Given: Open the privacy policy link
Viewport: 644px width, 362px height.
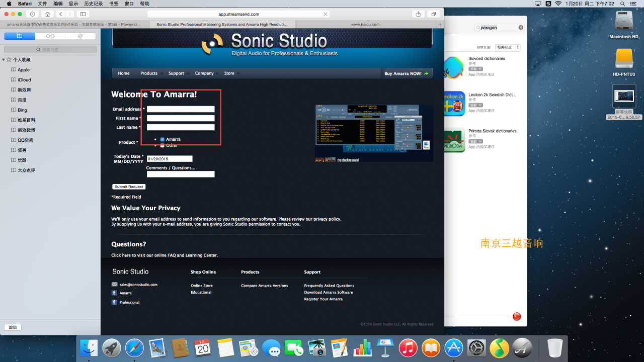Looking at the screenshot, I should 327,219.
